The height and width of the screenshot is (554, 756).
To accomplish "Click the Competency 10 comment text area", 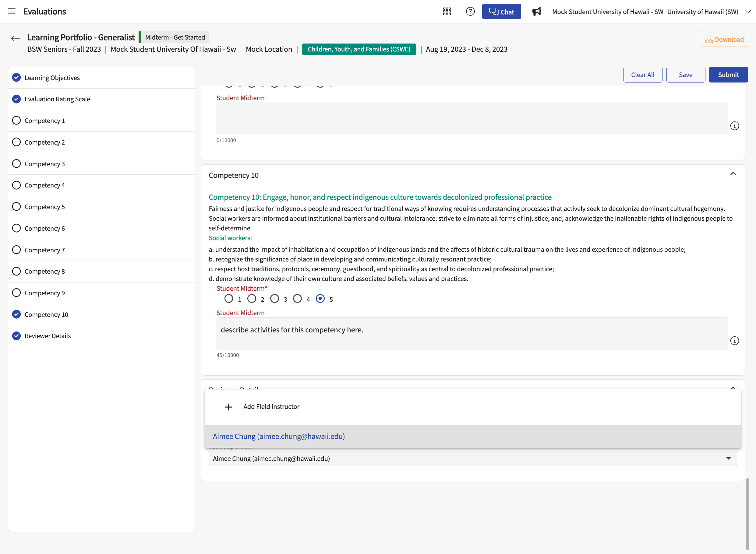I will [x=472, y=333].
